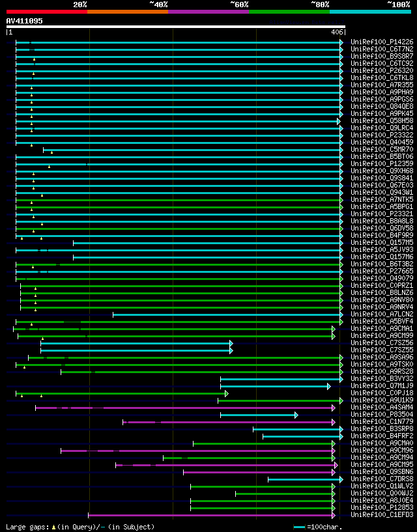Screen dimensions: 417x532
Task: Open the UniRef100_Q157M5 entry
Action: click(382, 242)
